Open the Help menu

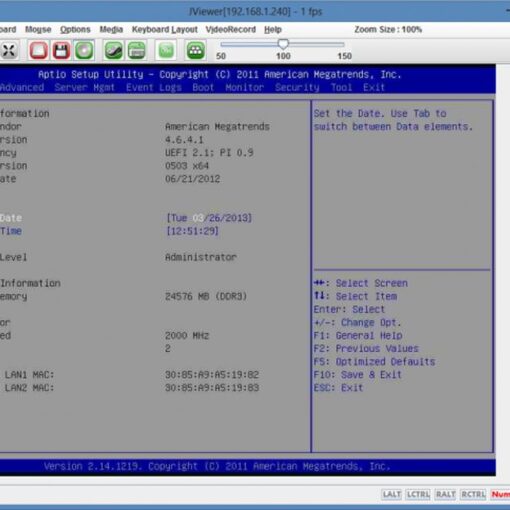click(x=273, y=29)
